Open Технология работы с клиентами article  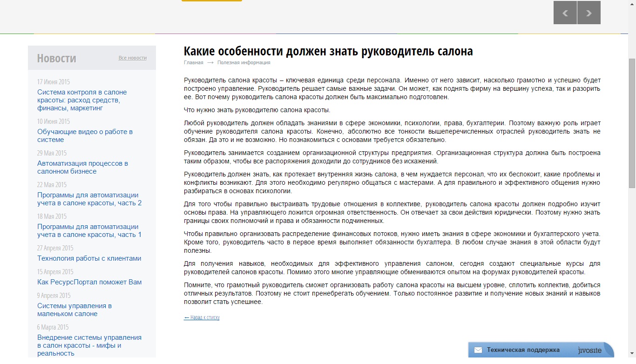tap(89, 258)
